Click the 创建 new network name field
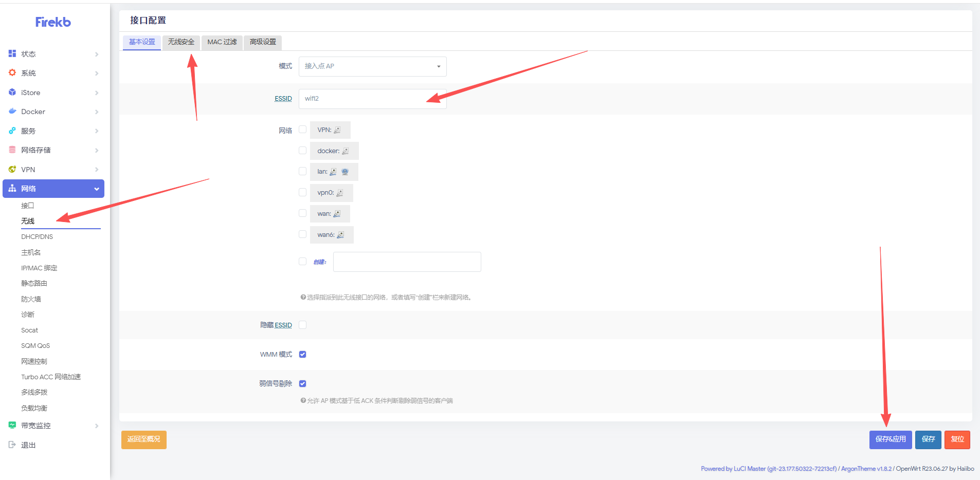 [407, 262]
